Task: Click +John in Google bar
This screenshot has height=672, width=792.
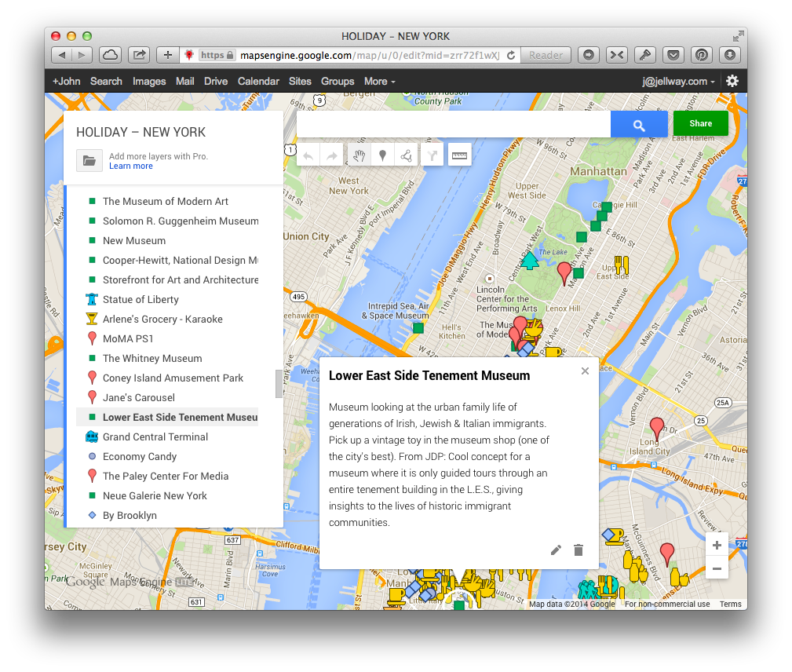Action: tap(66, 82)
